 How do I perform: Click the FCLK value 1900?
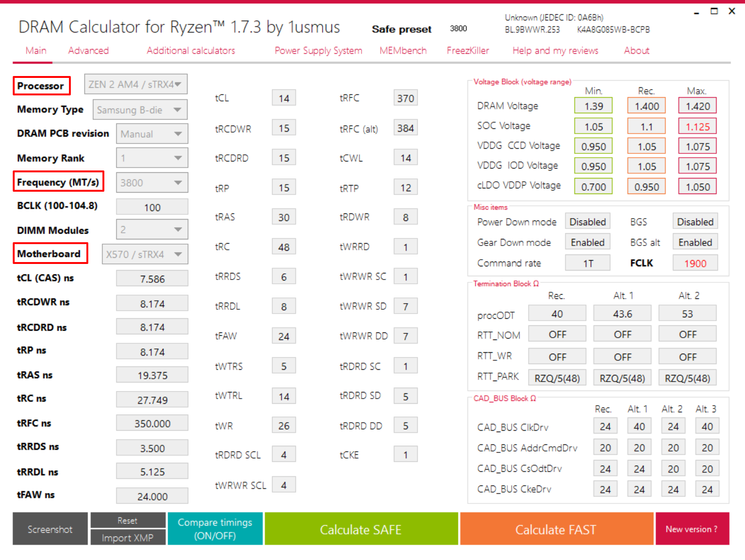695,263
